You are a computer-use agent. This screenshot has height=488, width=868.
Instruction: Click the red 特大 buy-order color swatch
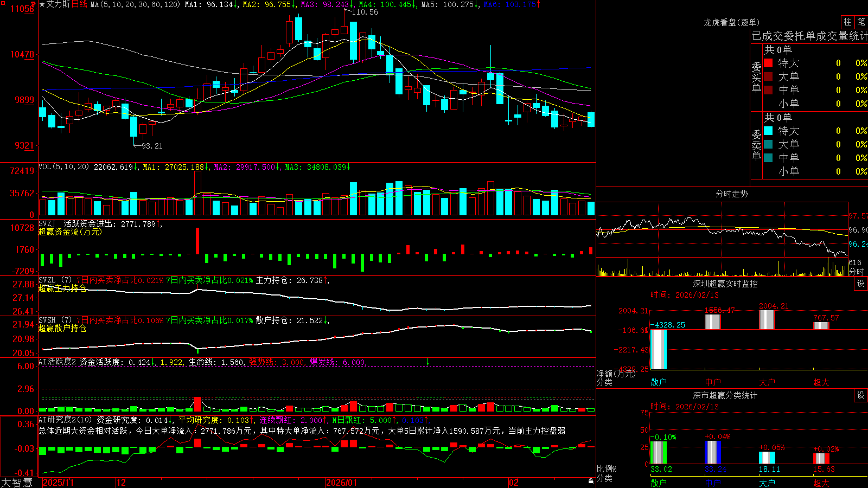click(x=768, y=63)
